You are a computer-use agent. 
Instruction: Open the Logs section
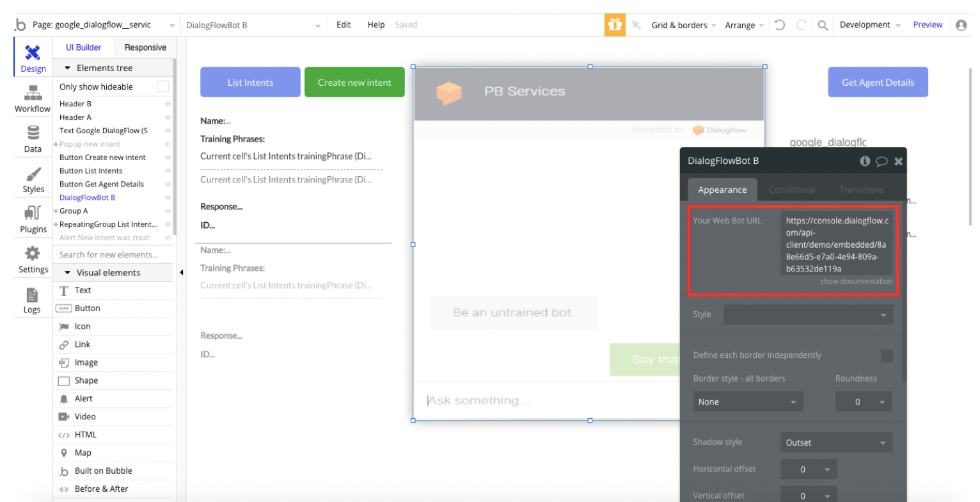[33, 300]
